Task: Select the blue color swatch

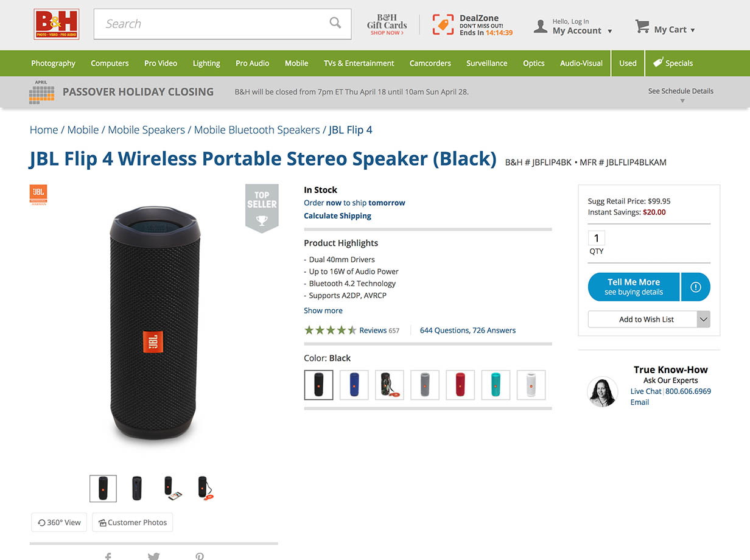Action: pyautogui.click(x=354, y=385)
